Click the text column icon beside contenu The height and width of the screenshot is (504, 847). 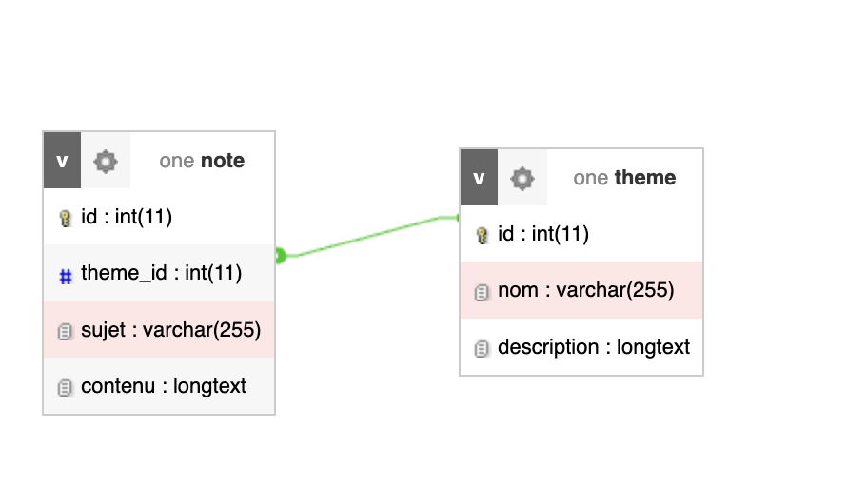(x=65, y=387)
